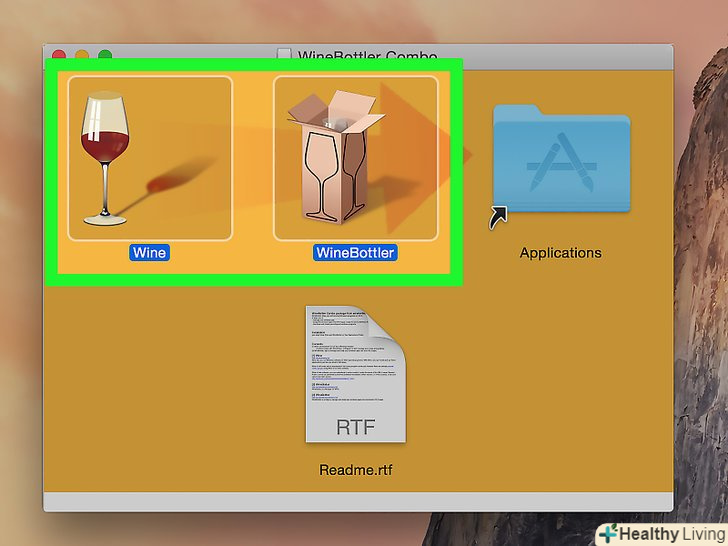Viewport: 728px width, 546px height.
Task: Click the Wine label text
Action: click(x=150, y=253)
